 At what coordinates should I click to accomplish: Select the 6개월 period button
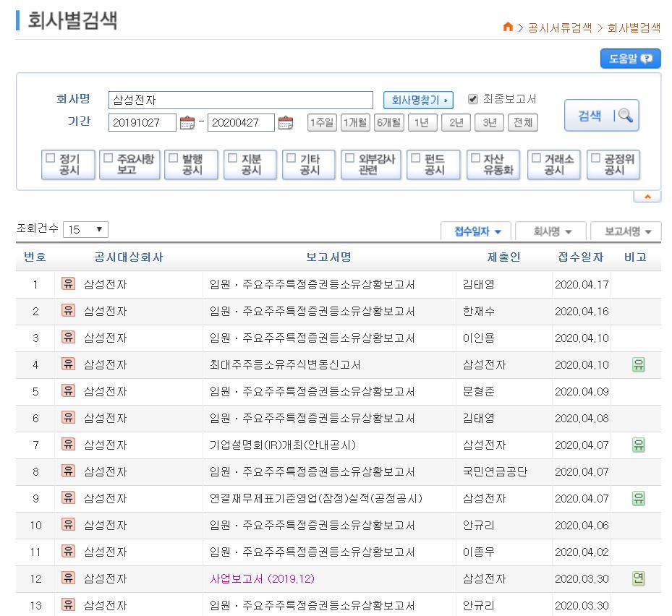389,122
